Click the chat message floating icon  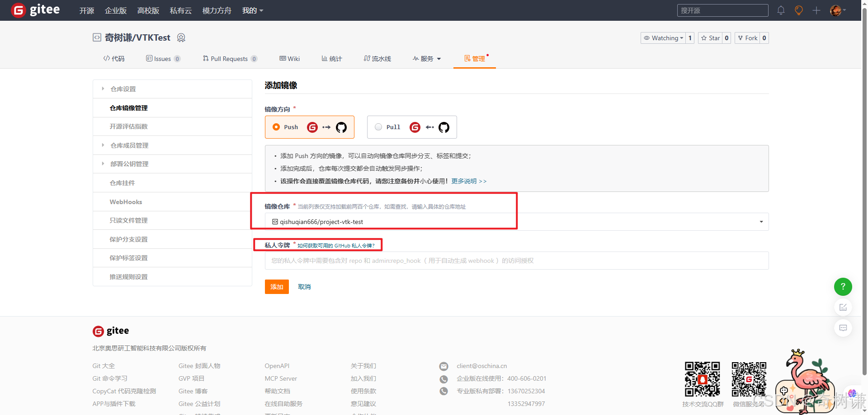pos(843,328)
